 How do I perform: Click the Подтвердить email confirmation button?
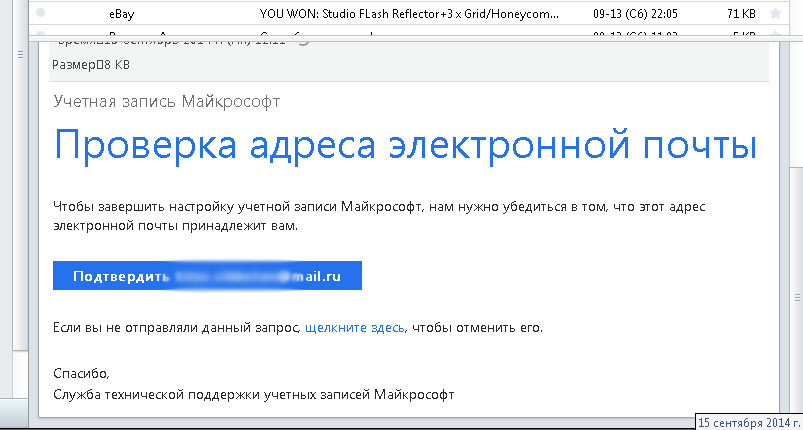pyautogui.click(x=207, y=275)
